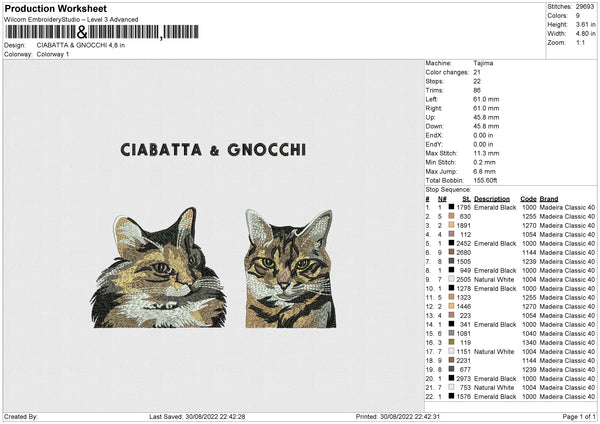The width and height of the screenshot is (600, 424).
Task: Click the Last Saved timestamp 22:42:28
Action: 232,416
